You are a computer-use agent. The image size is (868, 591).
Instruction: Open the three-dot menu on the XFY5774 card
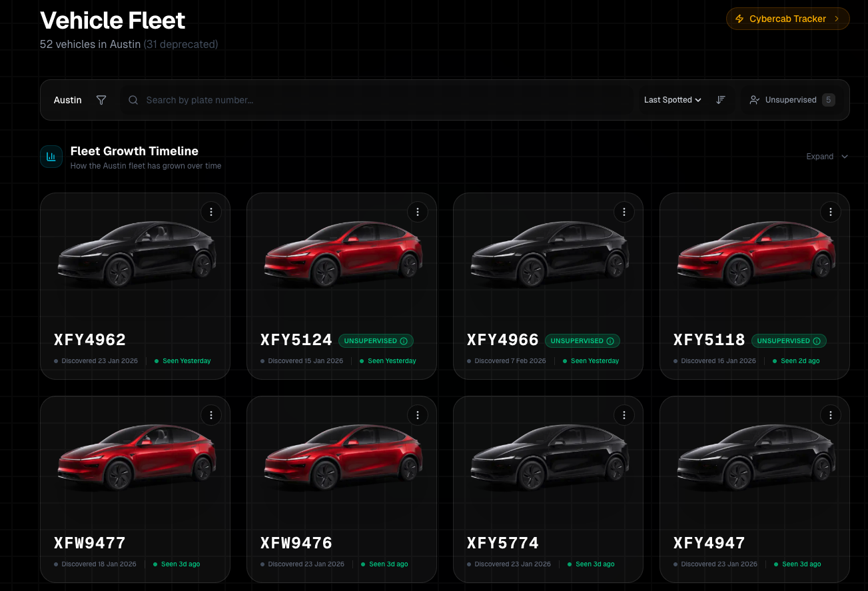[624, 415]
